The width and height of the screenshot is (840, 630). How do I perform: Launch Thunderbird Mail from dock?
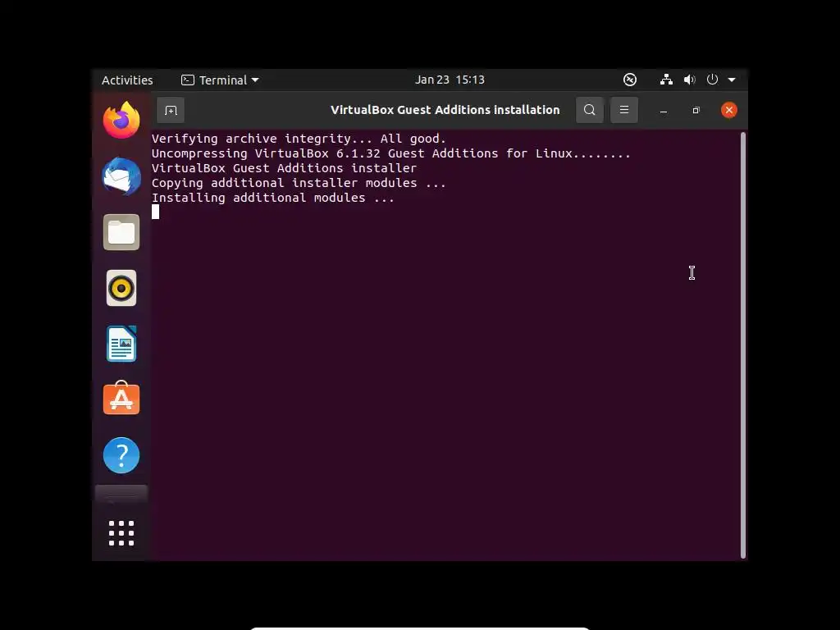(x=121, y=176)
